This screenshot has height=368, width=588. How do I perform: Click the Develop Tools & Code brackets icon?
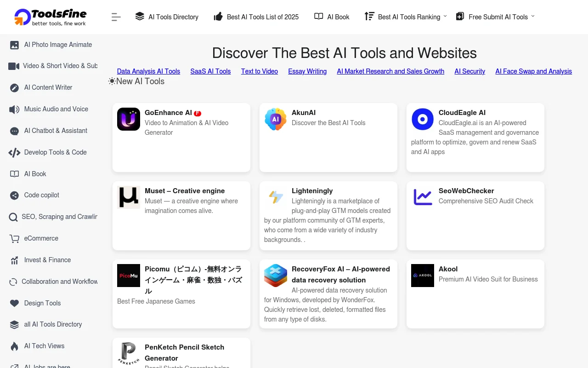click(13, 152)
